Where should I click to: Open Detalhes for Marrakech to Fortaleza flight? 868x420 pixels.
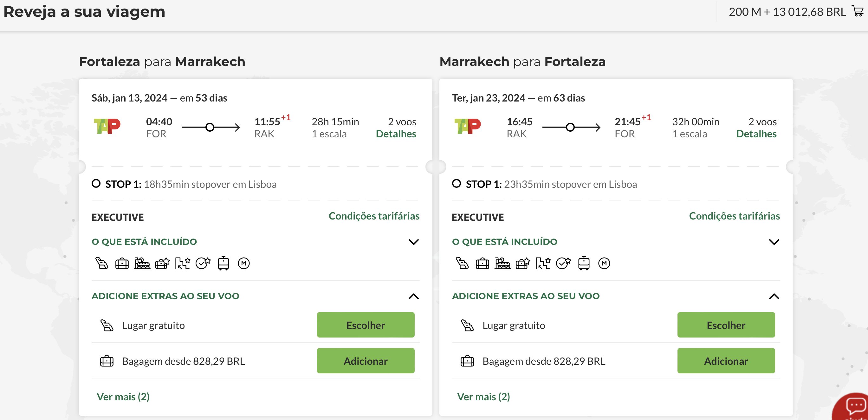[756, 134]
